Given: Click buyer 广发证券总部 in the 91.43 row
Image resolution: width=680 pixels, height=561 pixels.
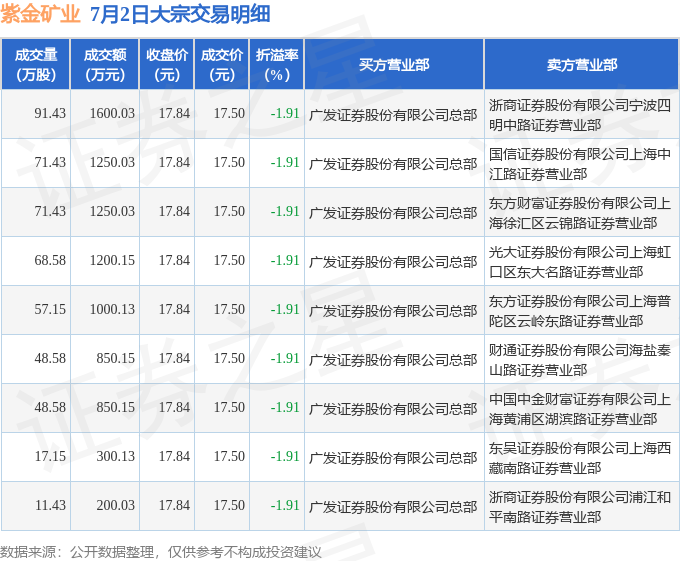Looking at the screenshot, I should pyautogui.click(x=393, y=115).
